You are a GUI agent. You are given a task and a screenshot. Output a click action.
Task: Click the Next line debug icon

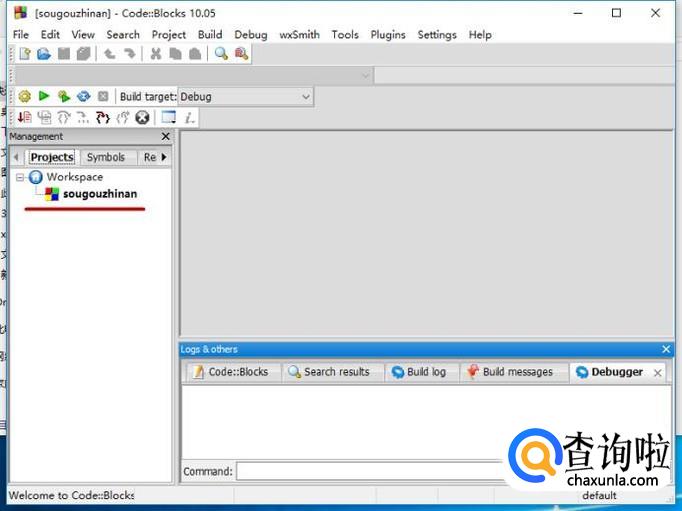click(x=64, y=117)
